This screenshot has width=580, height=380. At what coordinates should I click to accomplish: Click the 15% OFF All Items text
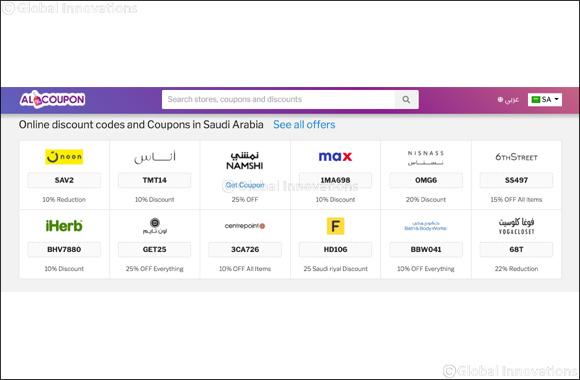pos(516,199)
